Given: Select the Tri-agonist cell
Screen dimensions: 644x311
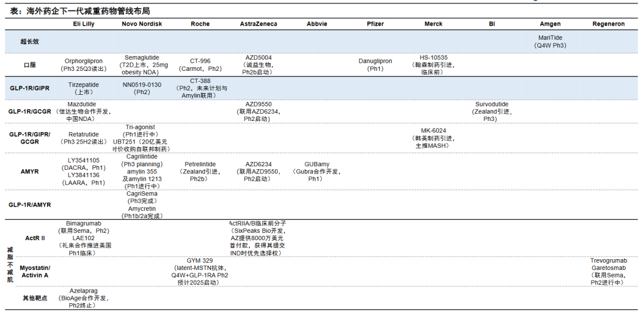Looking at the screenshot, I should coord(142,131).
